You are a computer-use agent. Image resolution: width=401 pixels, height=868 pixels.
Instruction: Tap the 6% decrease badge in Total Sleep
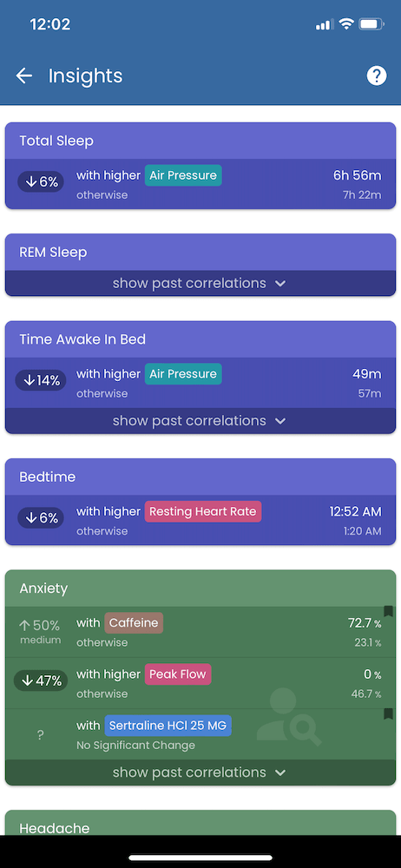coord(41,182)
